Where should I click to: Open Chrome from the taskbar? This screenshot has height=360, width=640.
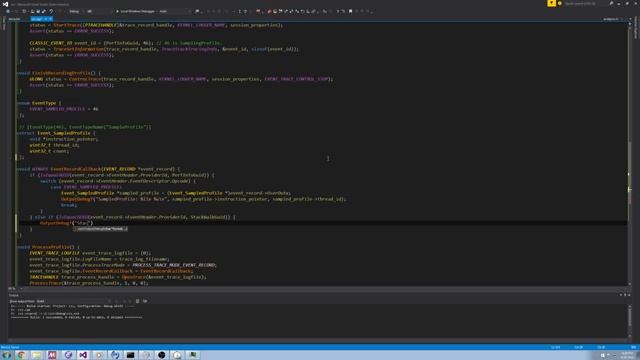21,355
